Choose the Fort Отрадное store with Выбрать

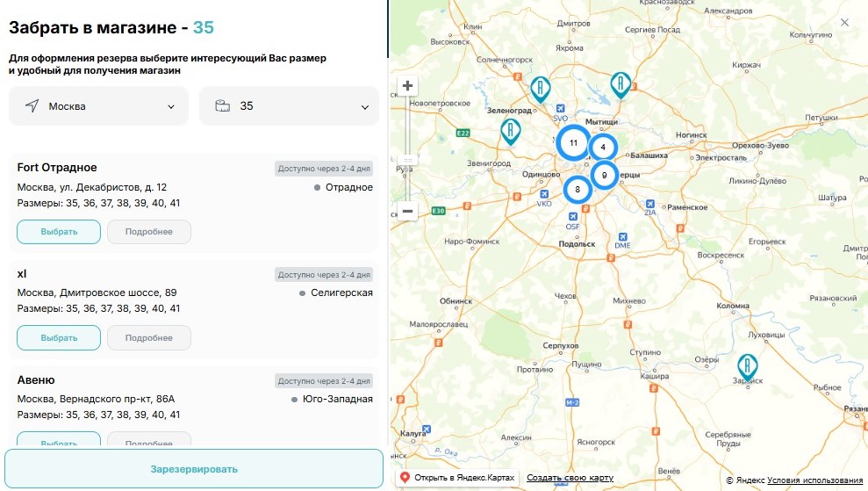click(59, 232)
